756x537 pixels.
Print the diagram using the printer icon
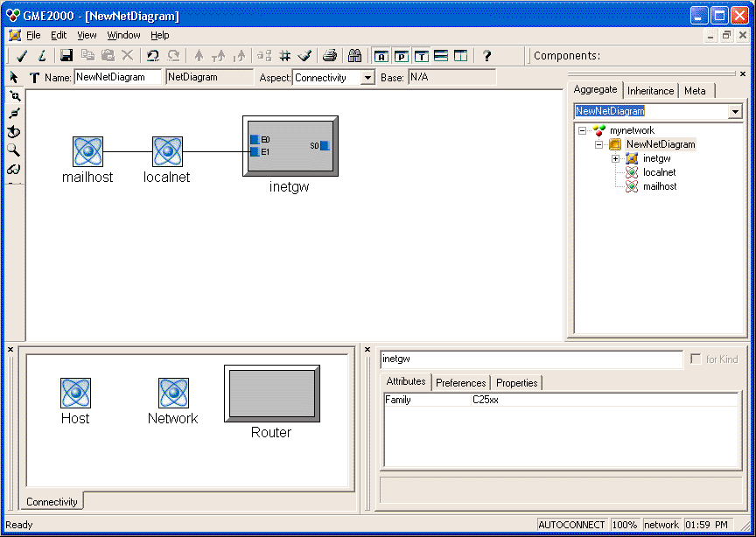click(x=330, y=56)
